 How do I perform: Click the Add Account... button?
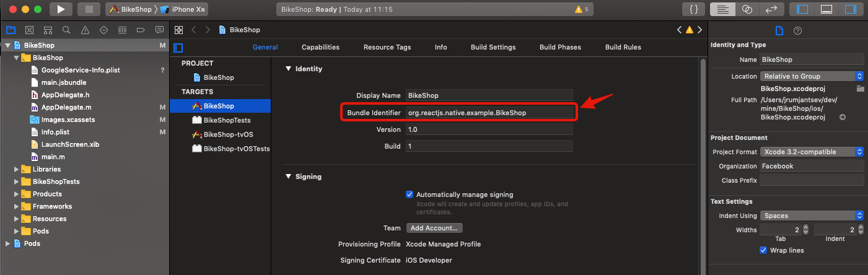click(x=434, y=228)
